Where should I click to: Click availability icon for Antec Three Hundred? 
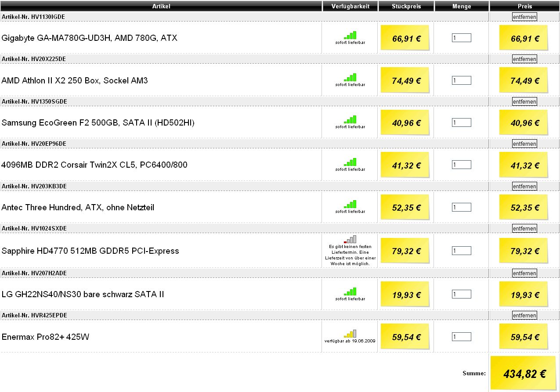(350, 204)
